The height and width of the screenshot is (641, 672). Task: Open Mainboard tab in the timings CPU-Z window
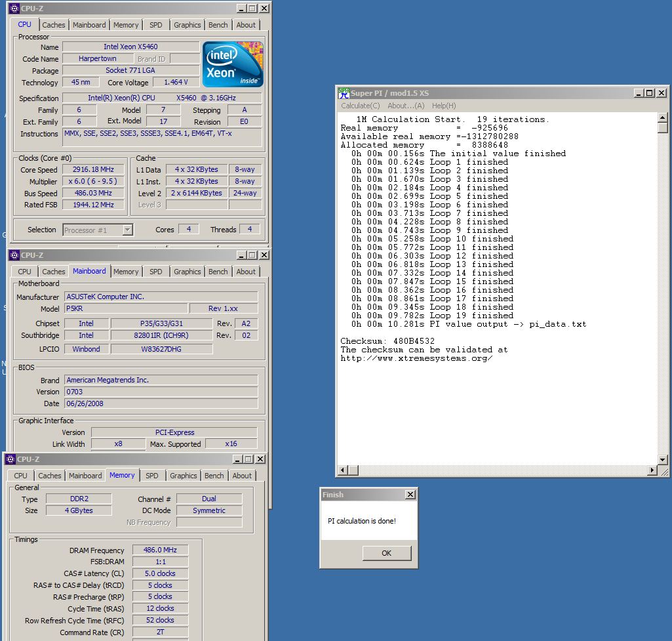point(85,476)
